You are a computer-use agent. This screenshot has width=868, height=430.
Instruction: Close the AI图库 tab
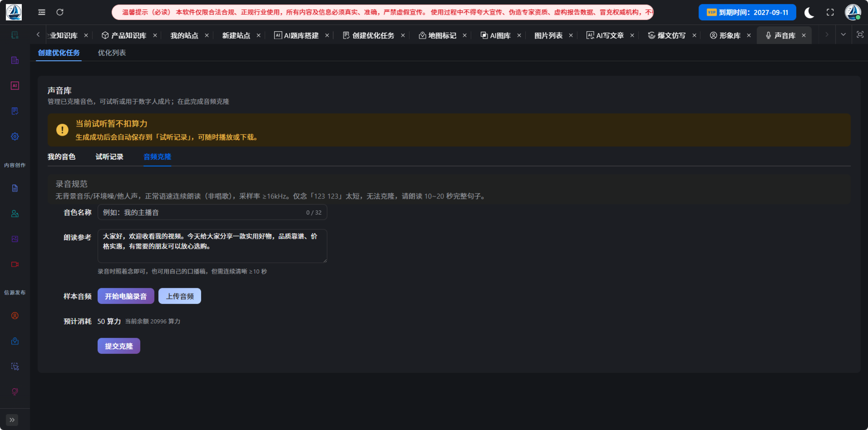click(x=519, y=35)
